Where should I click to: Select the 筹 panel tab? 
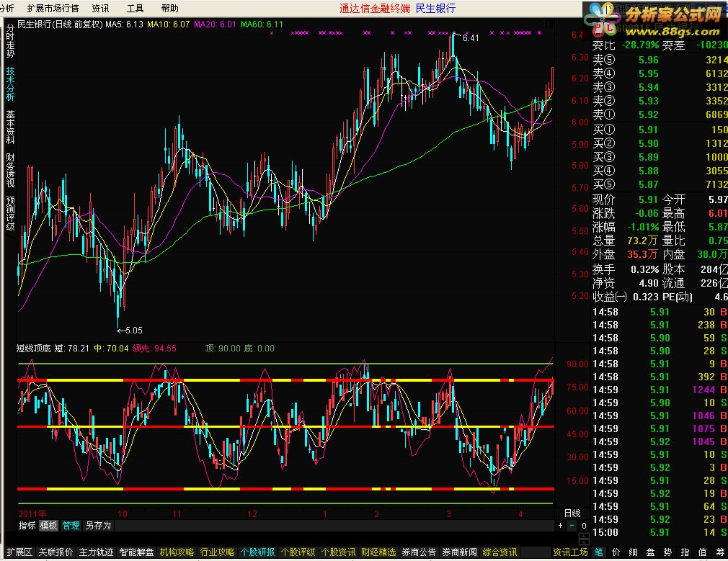click(x=720, y=552)
